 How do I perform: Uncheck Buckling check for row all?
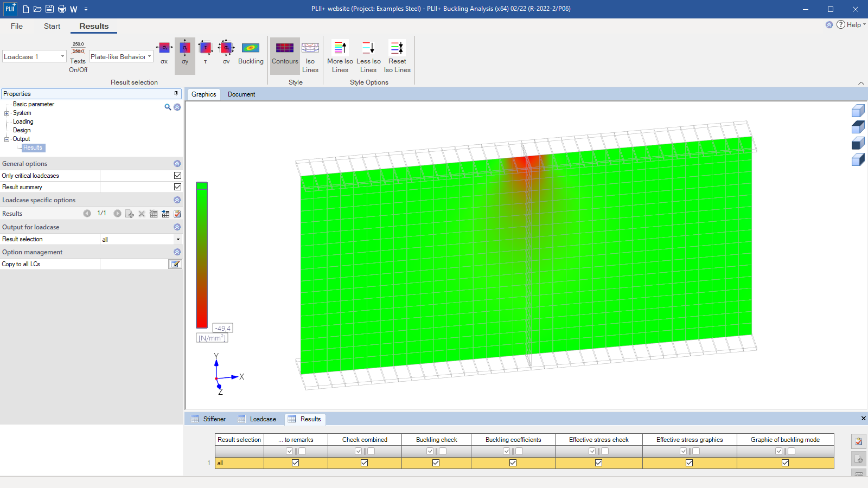[x=436, y=463]
